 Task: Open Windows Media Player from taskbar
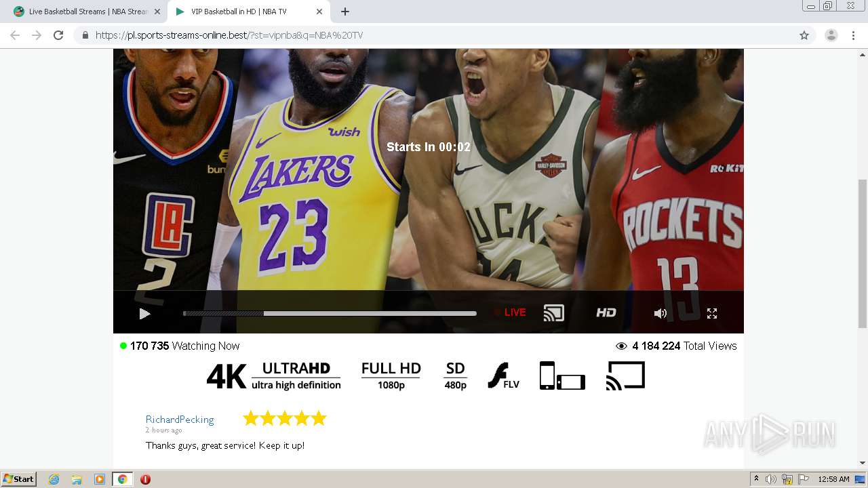tap(100, 479)
